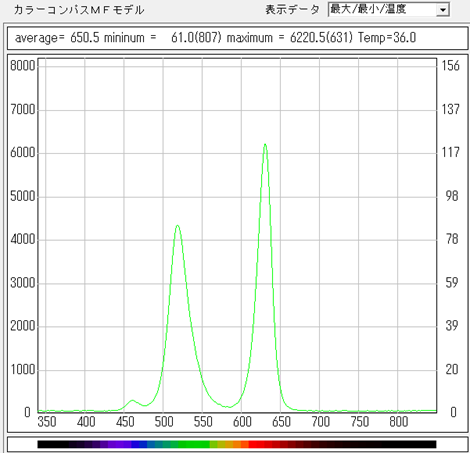
Task: Click the 39 label on right axis
Action: point(452,326)
